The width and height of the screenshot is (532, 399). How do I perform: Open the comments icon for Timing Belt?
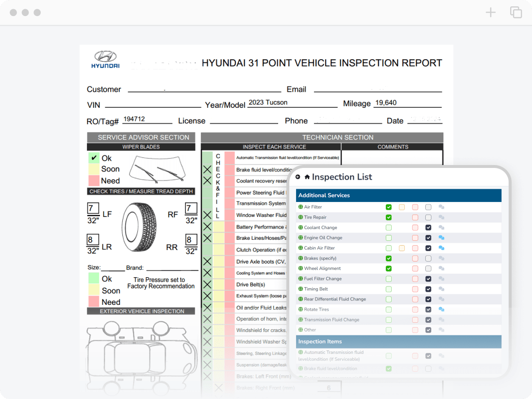[441, 289]
